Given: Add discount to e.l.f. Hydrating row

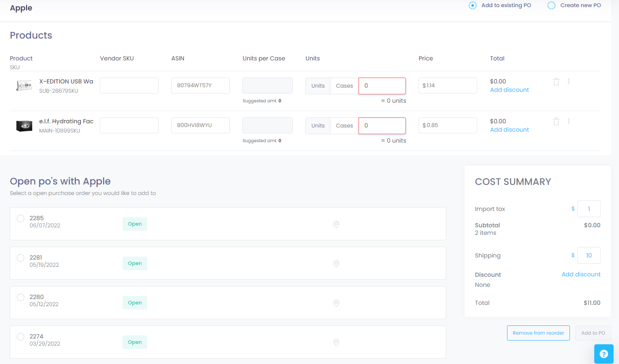Looking at the screenshot, I should (510, 130).
